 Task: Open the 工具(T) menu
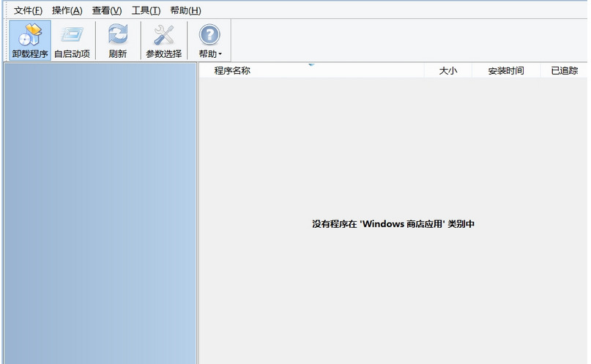146,10
